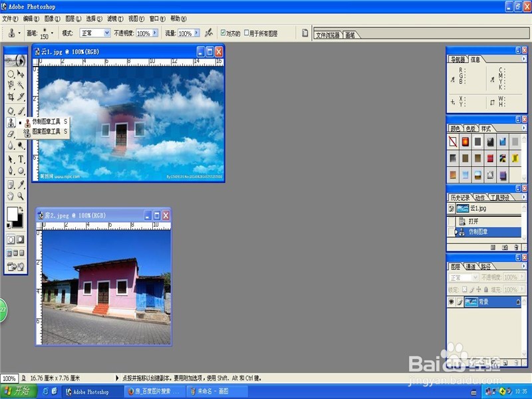Select the Blur (water drop) tool

[11, 146]
